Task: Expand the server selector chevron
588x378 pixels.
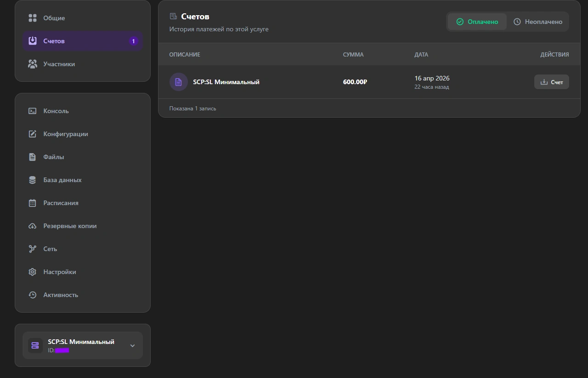Action: point(132,345)
